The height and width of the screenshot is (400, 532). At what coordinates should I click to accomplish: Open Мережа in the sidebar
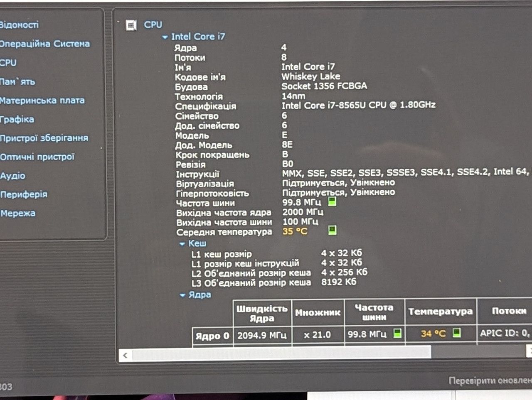(17, 213)
